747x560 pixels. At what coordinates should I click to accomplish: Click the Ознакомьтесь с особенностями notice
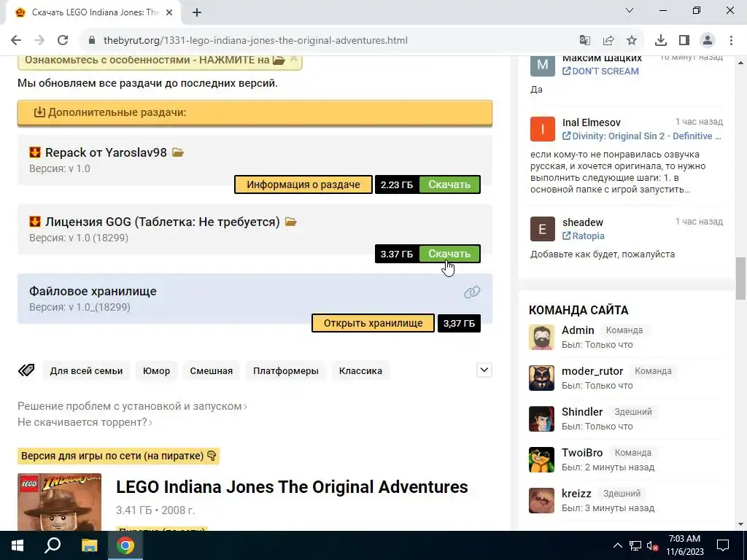coord(160,61)
